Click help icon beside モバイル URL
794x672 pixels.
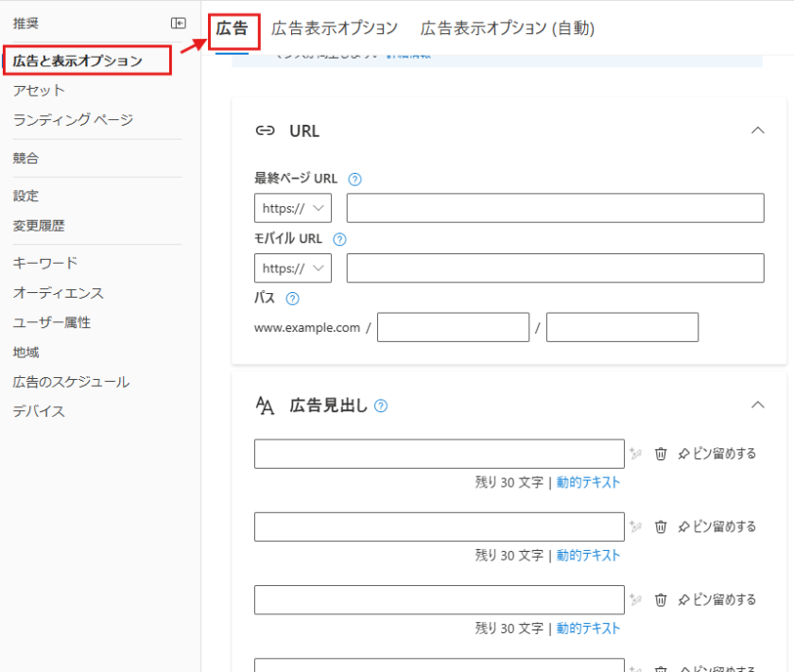click(x=340, y=239)
